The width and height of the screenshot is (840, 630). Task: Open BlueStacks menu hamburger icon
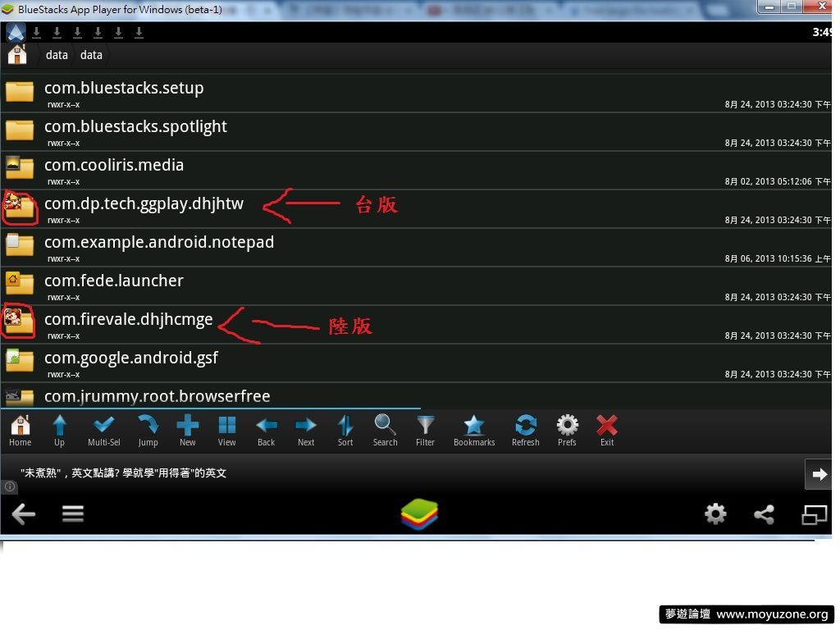click(73, 514)
